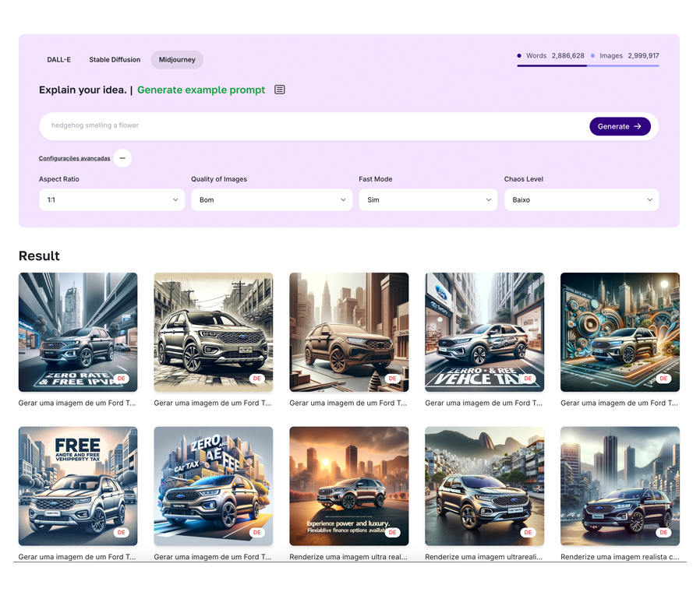The height and width of the screenshot is (592, 700).
Task: Click the Generate example prompt link
Action: pyautogui.click(x=201, y=90)
